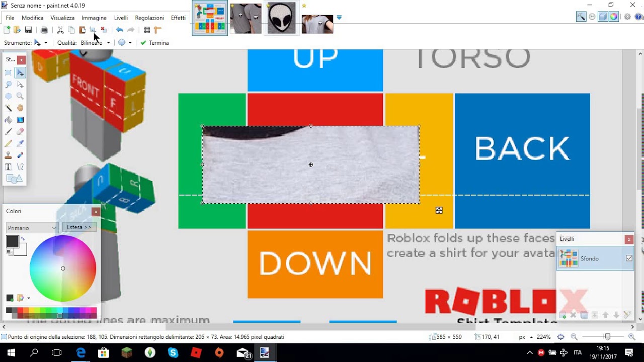644x362 pixels.
Task: Open the help question mark icon
Action: 638,17
